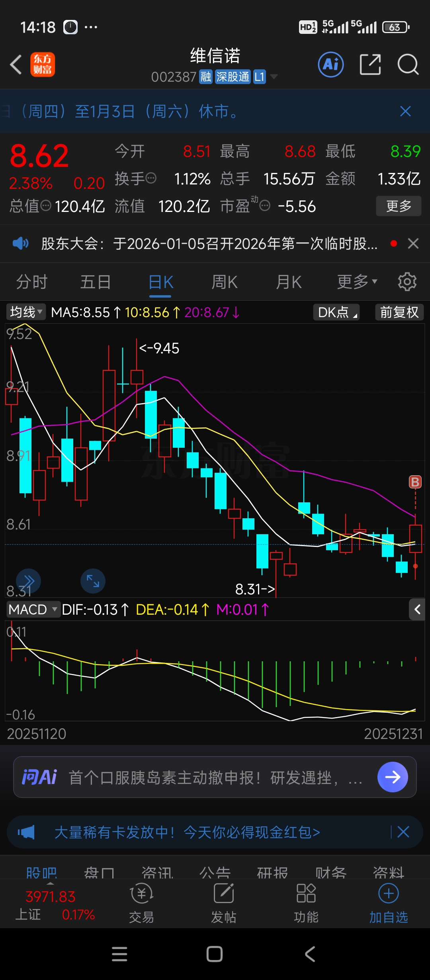Open the stock code type dropdown arrow

pos(274,76)
